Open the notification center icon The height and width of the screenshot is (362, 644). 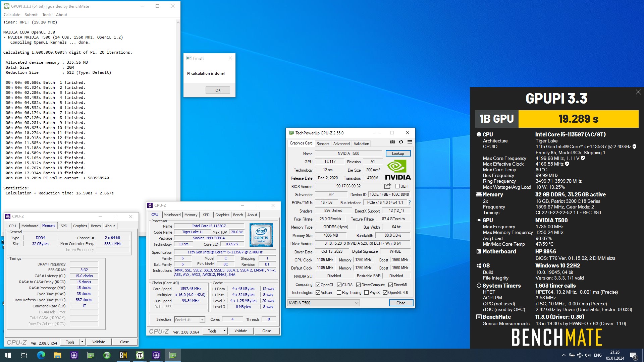pos(633,355)
